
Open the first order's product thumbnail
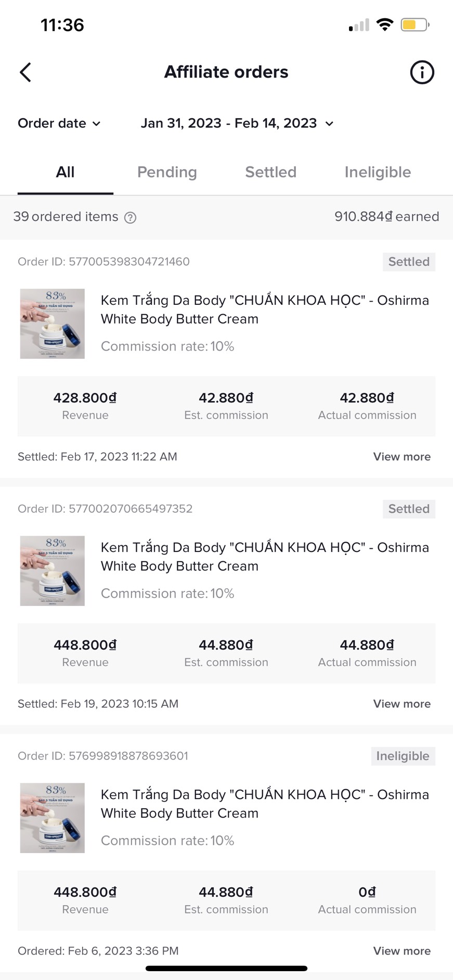click(53, 324)
